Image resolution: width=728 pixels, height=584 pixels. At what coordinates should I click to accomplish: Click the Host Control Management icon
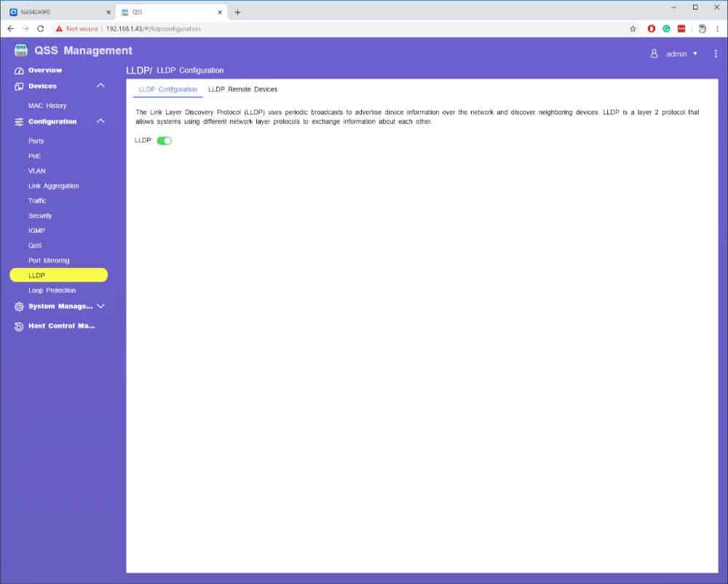click(x=20, y=326)
